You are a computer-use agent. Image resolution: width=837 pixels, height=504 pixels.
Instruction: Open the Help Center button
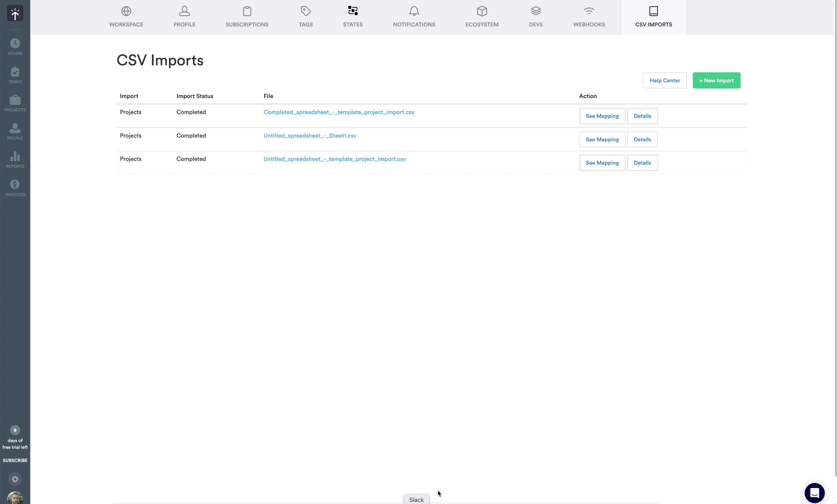[664, 80]
